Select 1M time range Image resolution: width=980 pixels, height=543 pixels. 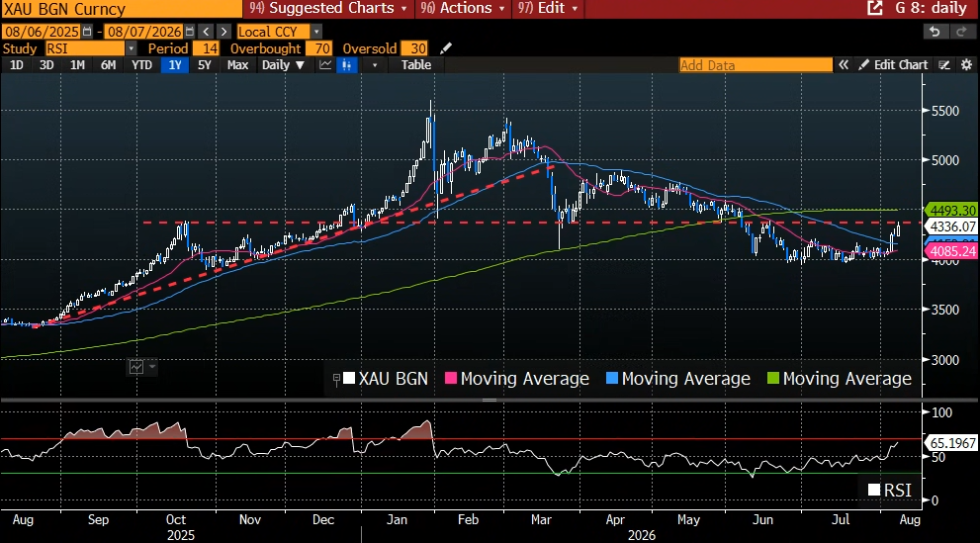[x=77, y=65]
